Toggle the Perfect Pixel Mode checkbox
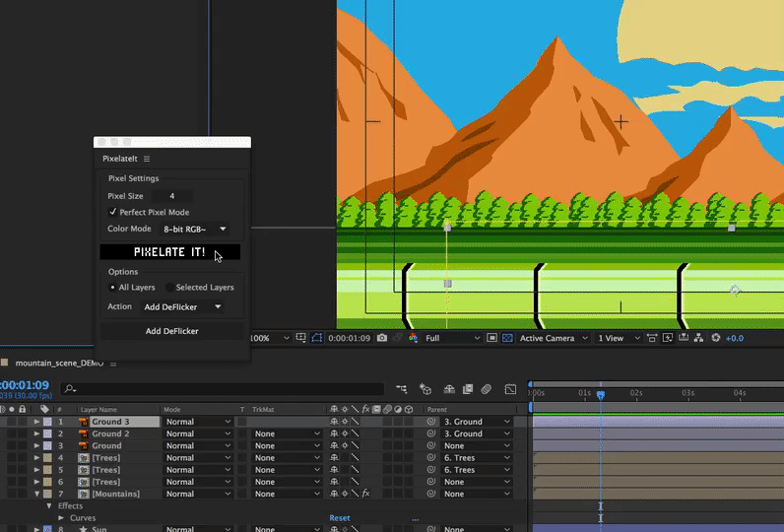784x532 pixels. (x=113, y=212)
